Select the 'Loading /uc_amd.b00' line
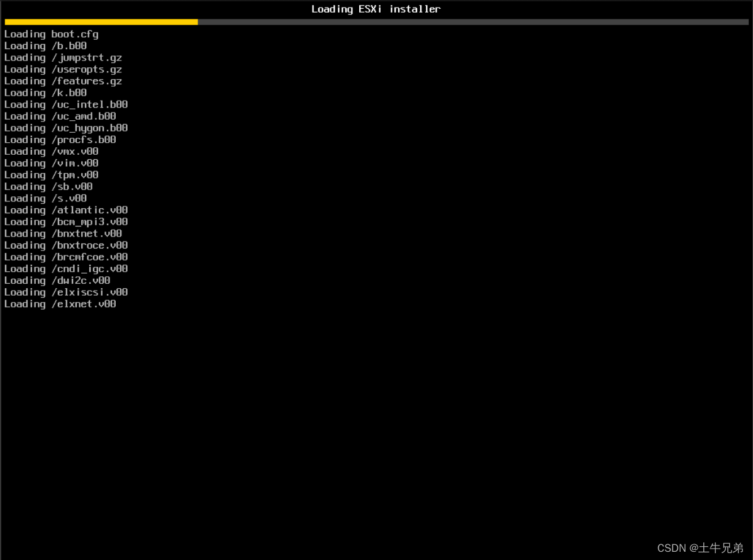The height and width of the screenshot is (560, 753). 60,116
